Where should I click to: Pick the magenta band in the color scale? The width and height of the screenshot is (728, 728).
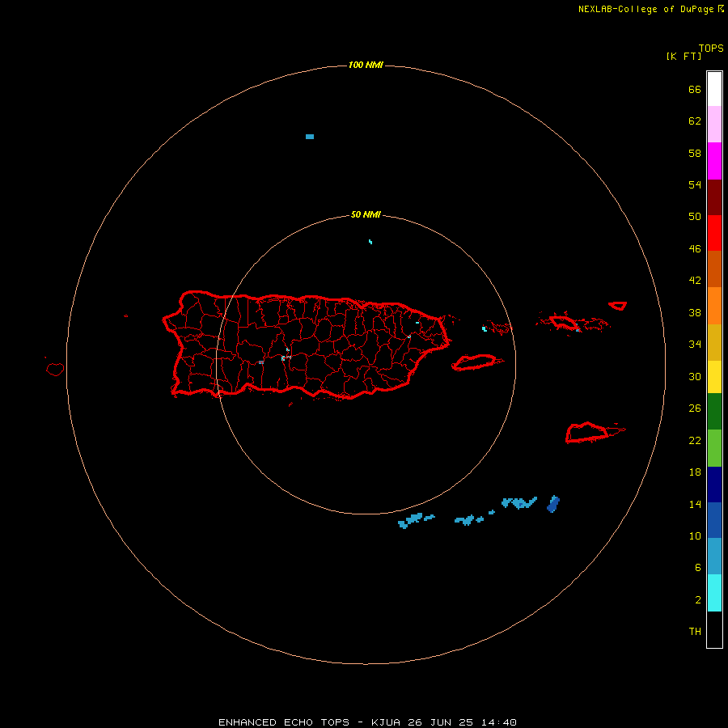[714, 161]
